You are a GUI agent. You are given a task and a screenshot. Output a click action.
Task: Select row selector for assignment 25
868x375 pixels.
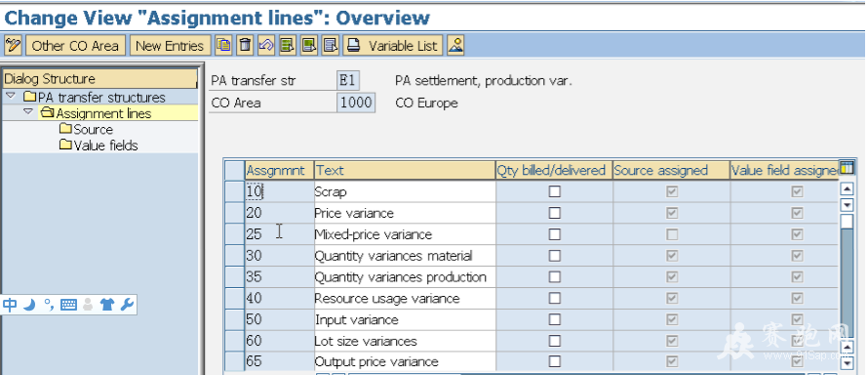point(235,234)
